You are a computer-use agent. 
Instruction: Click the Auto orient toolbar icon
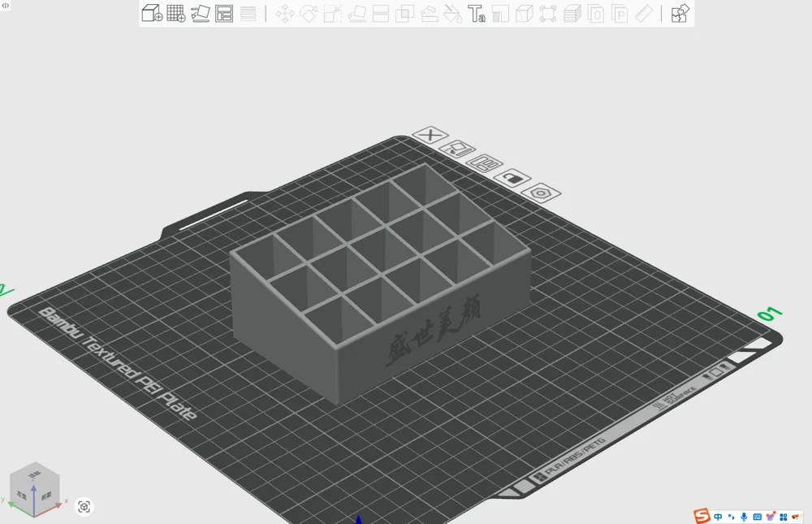200,14
